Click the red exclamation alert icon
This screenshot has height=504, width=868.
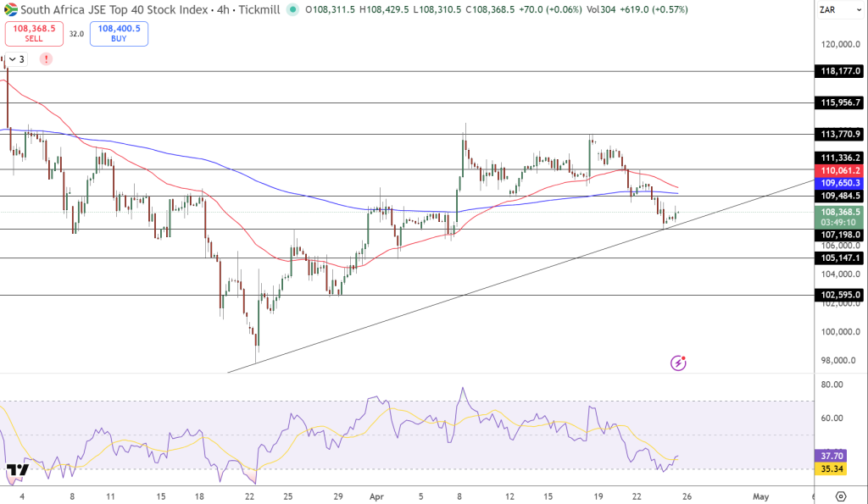(47, 58)
